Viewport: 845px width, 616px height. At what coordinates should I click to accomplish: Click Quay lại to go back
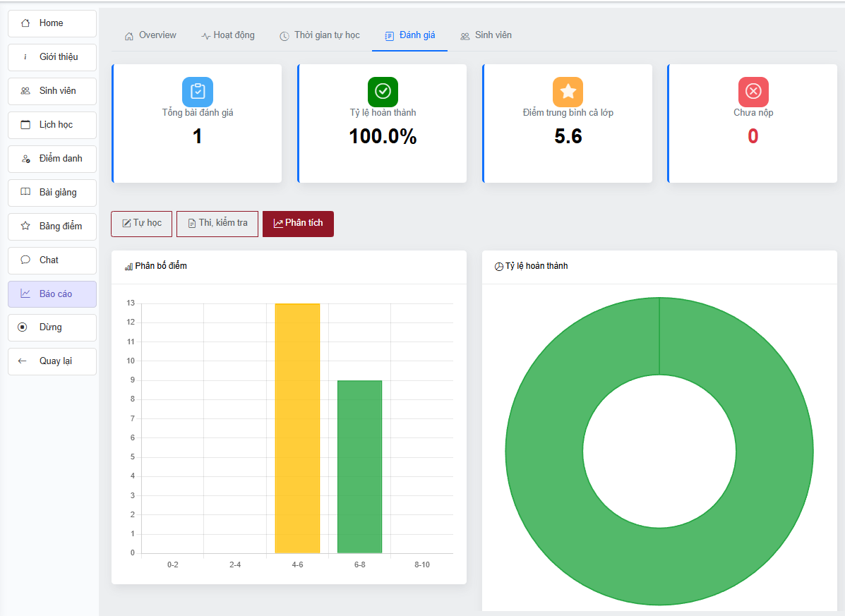click(52, 361)
